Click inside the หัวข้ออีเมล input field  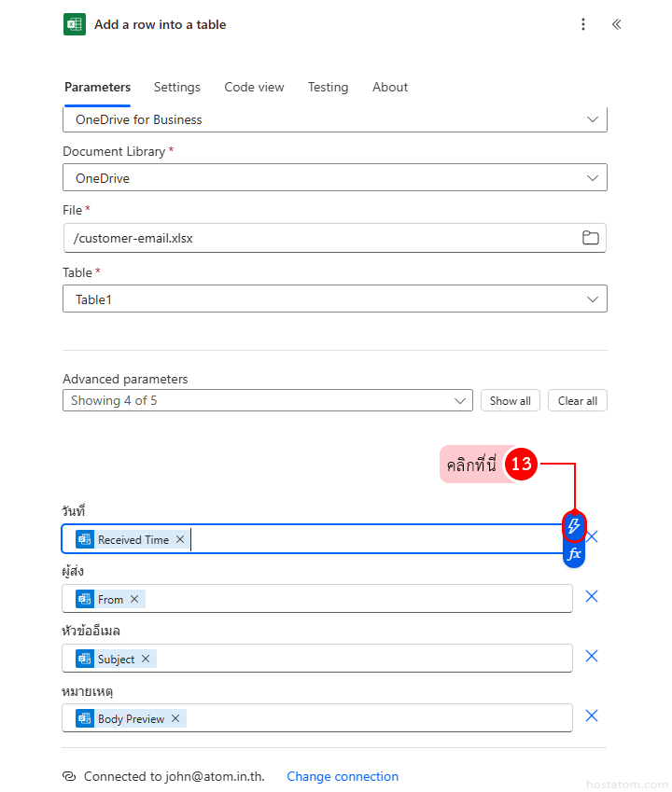(x=364, y=659)
